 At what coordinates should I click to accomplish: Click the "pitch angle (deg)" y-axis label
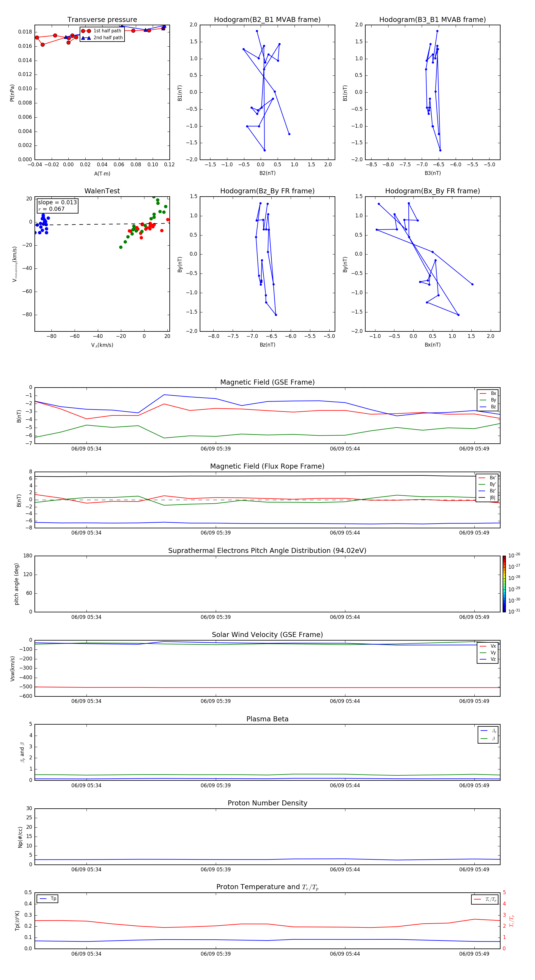(16, 584)
